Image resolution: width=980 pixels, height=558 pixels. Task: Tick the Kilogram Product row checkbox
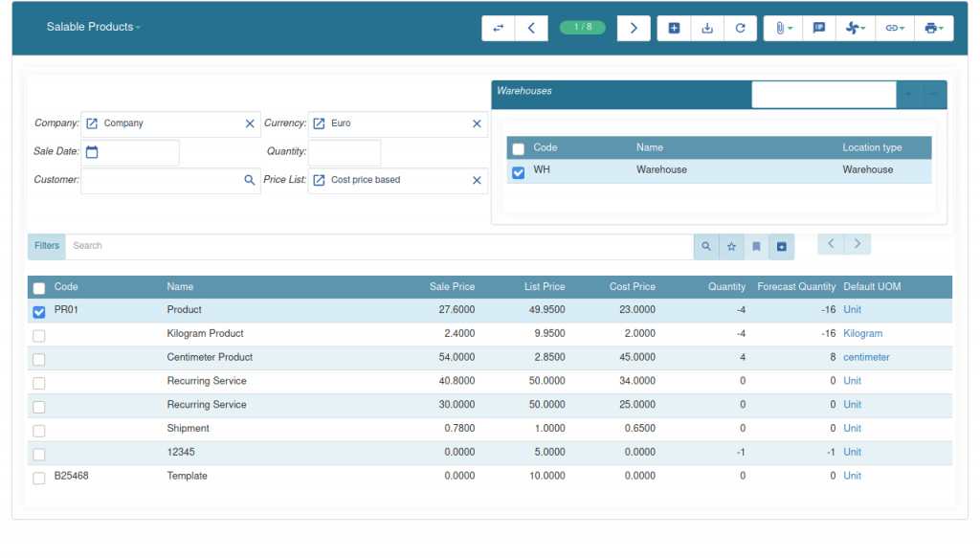tap(39, 335)
